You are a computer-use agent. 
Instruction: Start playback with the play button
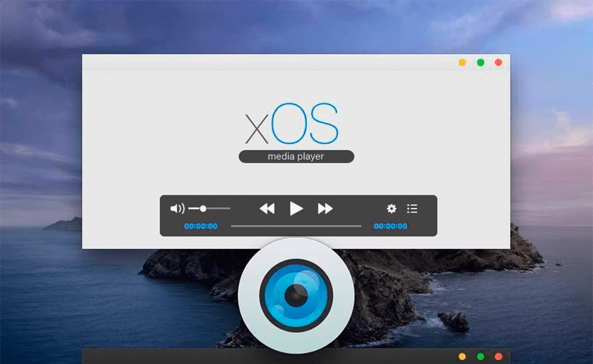tap(296, 209)
